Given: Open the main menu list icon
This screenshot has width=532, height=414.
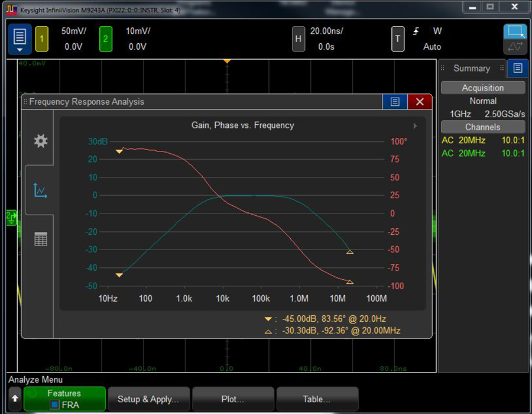Looking at the screenshot, I should [x=20, y=38].
